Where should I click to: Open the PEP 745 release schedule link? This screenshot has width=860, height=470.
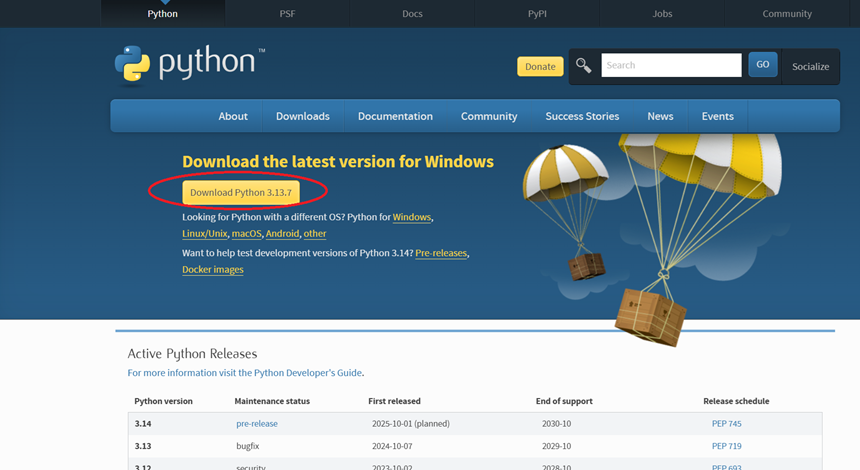[x=726, y=423]
